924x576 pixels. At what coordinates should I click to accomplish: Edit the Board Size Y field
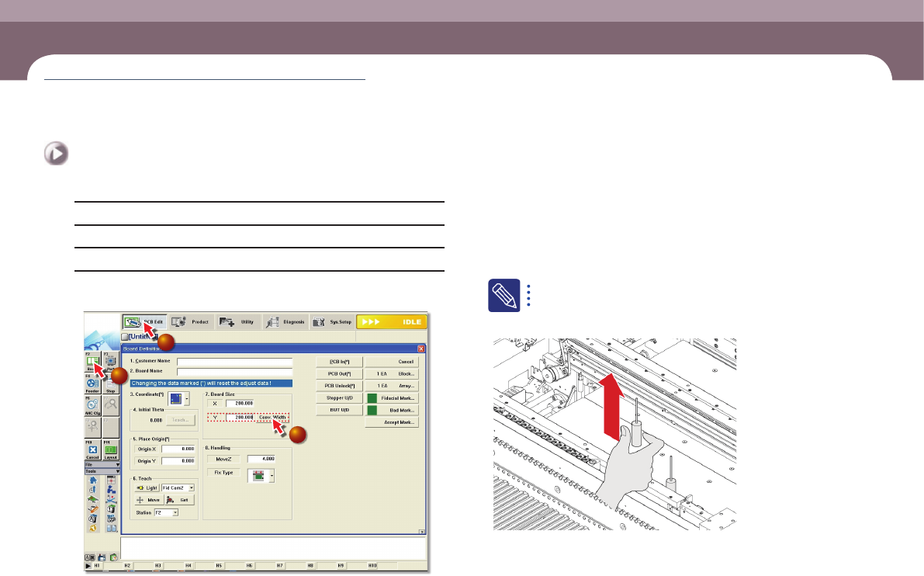click(x=240, y=417)
